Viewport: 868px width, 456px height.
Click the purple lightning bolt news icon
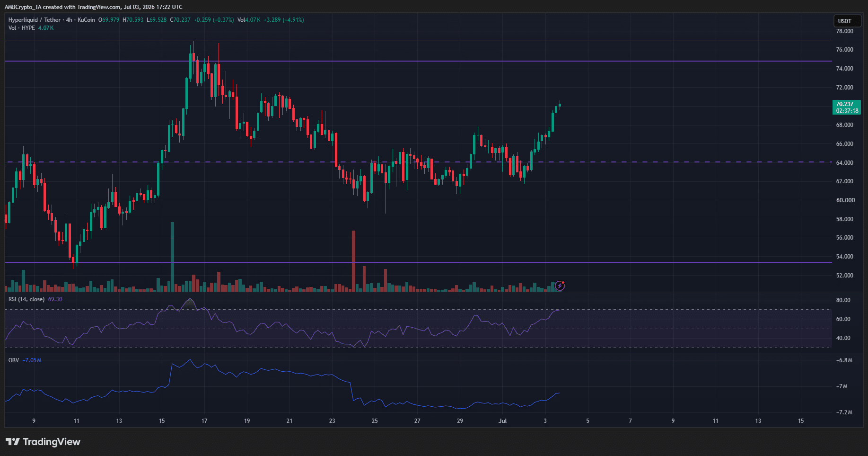tap(560, 286)
